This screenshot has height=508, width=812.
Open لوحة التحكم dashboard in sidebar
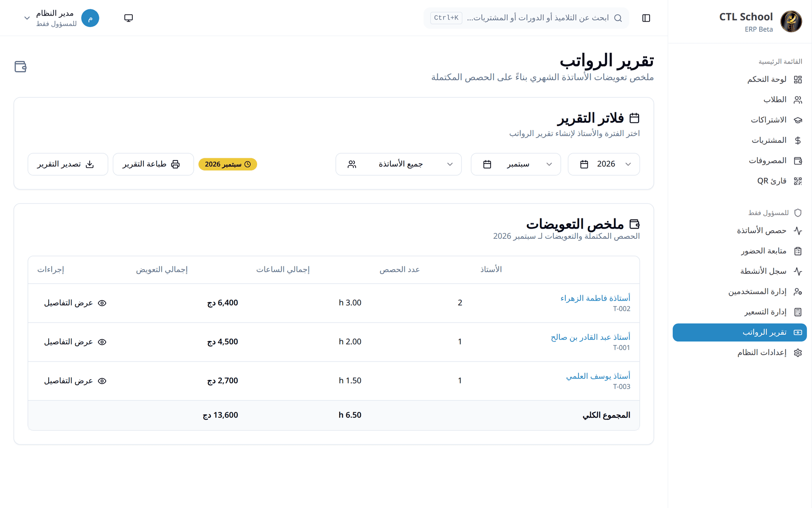pos(740,80)
